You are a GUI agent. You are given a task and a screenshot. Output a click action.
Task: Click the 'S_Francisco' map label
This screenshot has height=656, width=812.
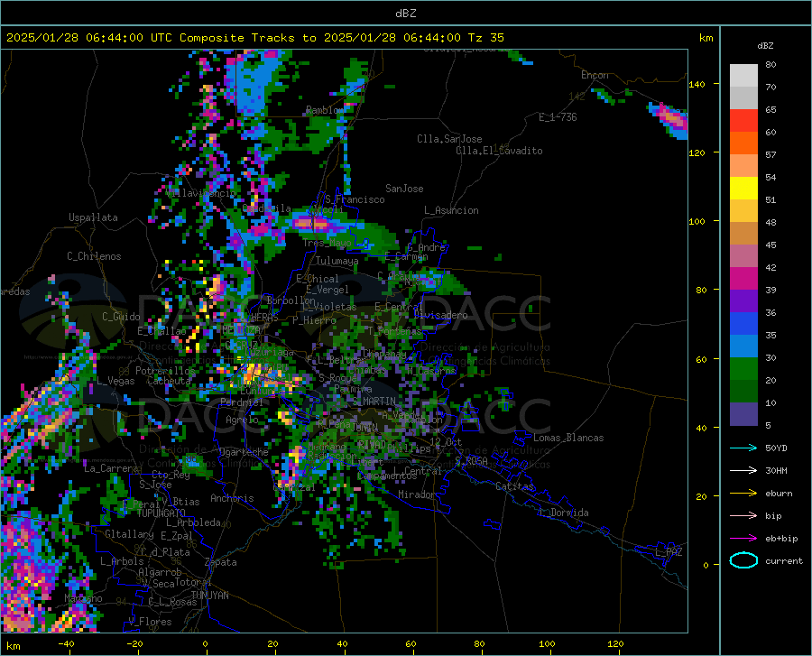[x=355, y=199]
